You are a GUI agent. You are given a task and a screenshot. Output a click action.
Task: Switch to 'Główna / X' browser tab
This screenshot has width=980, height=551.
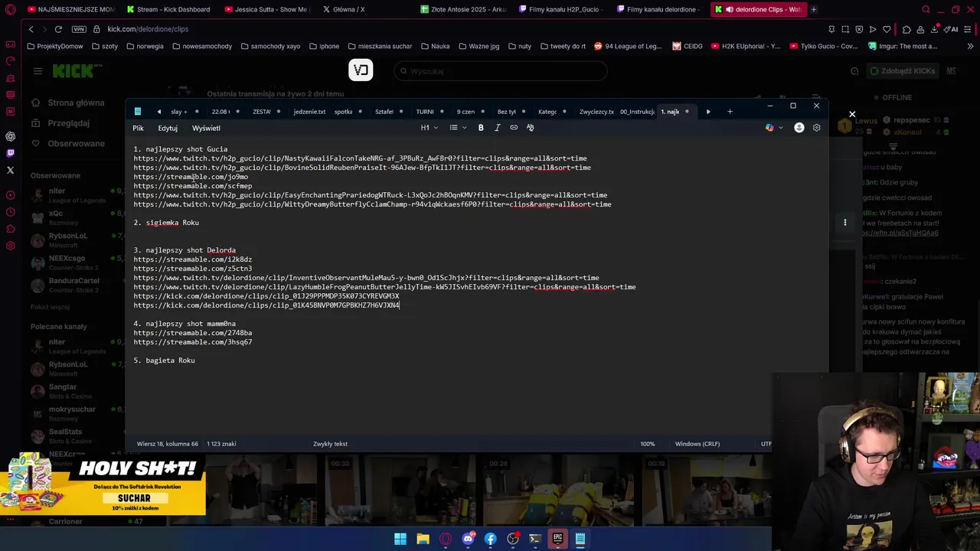(x=348, y=9)
